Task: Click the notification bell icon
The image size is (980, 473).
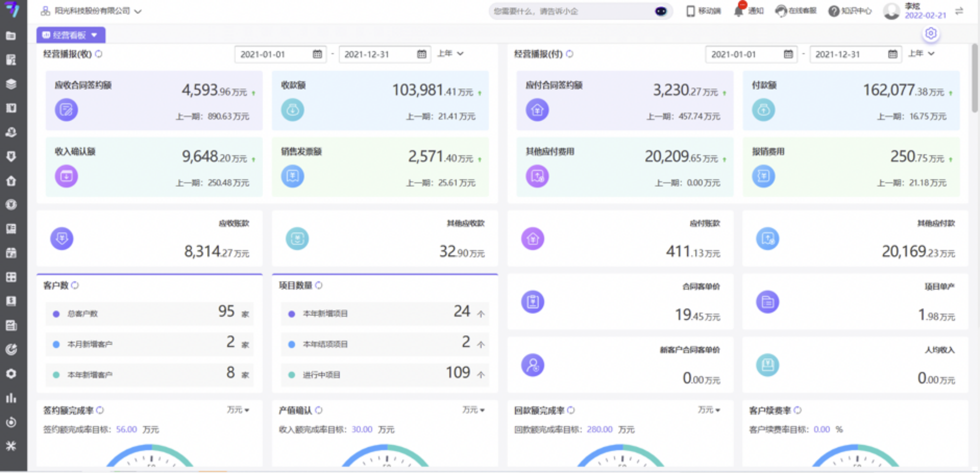Action: [x=738, y=11]
